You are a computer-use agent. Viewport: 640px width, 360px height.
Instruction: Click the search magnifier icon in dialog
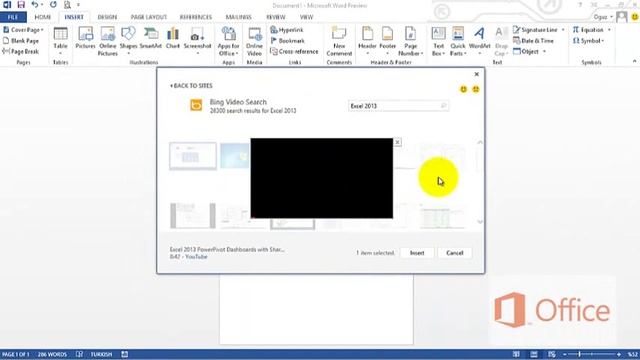444,106
